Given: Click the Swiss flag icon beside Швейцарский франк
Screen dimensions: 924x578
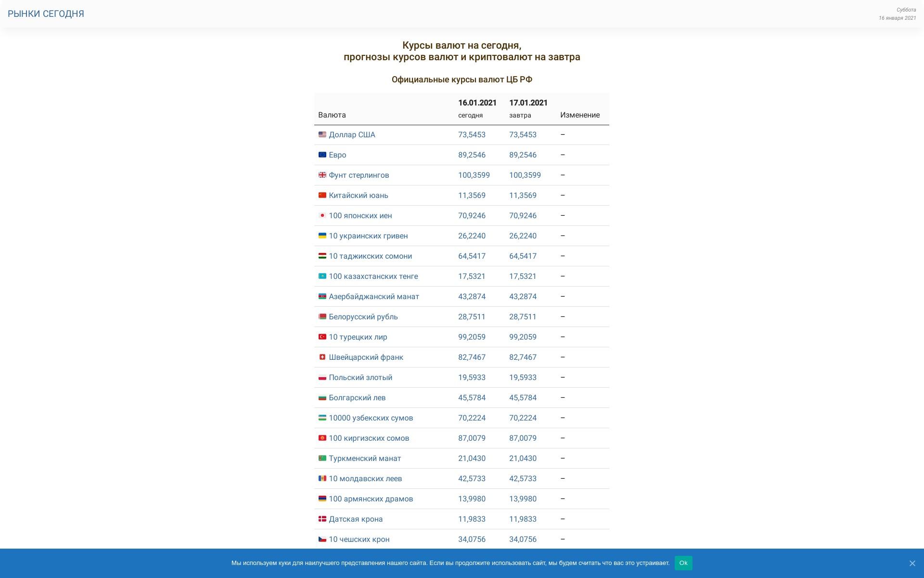Looking at the screenshot, I should pos(322,357).
